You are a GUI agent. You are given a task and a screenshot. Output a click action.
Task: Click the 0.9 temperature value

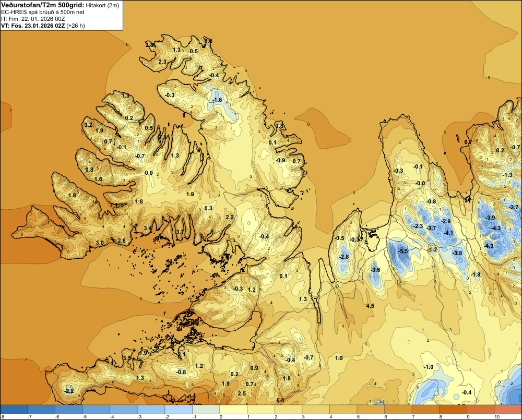click(254, 368)
